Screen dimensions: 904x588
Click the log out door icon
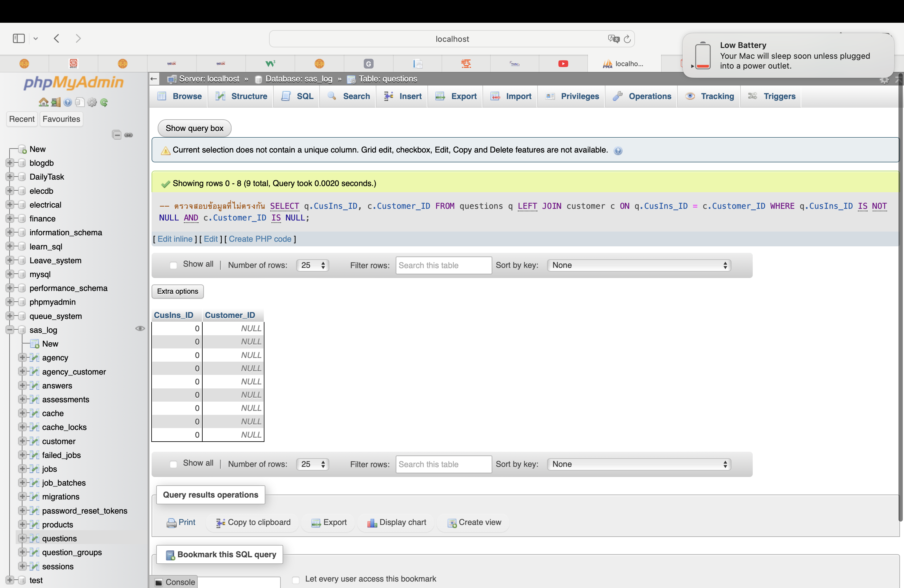pyautogui.click(x=56, y=102)
